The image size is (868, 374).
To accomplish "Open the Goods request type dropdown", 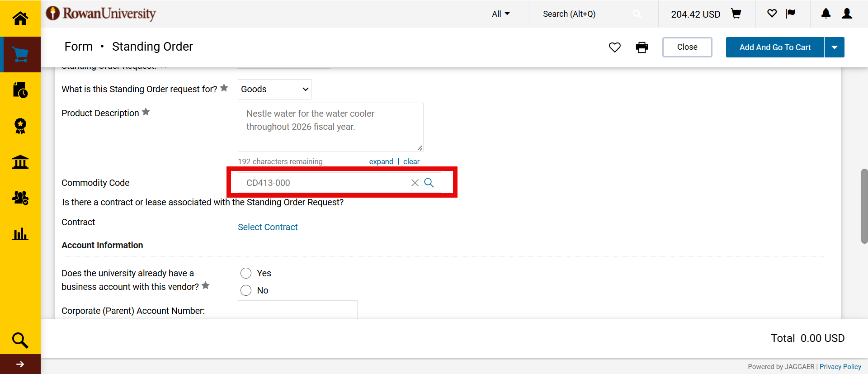I will tap(274, 89).
